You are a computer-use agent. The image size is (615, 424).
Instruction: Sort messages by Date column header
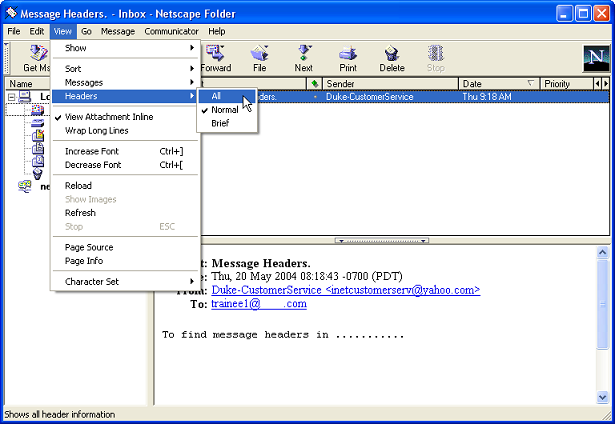(490, 84)
